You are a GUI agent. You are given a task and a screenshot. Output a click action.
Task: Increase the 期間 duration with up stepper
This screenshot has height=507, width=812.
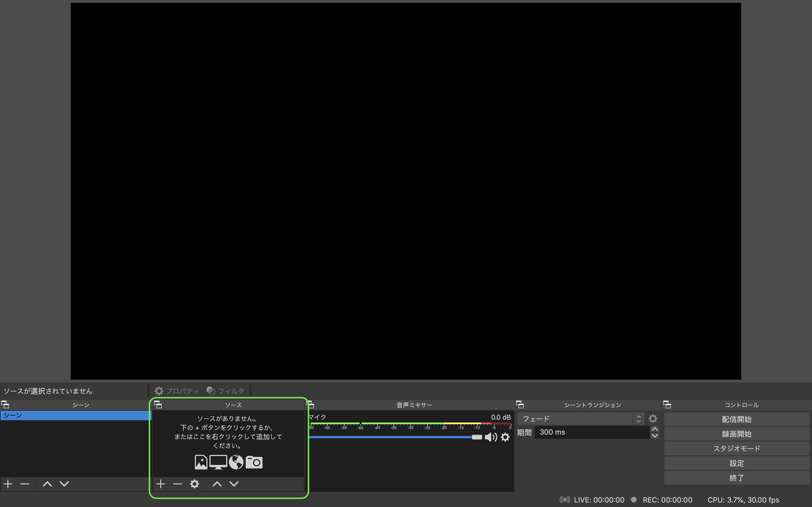[x=655, y=429]
